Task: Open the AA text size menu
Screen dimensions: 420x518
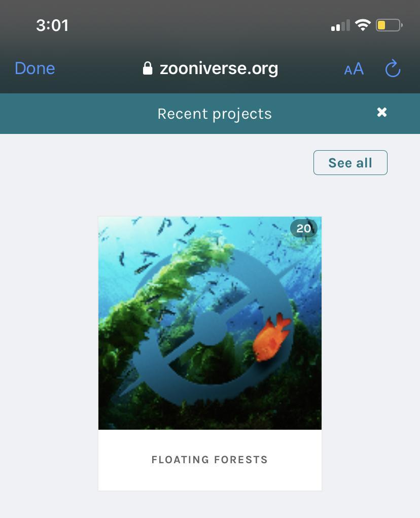Action: [x=354, y=68]
